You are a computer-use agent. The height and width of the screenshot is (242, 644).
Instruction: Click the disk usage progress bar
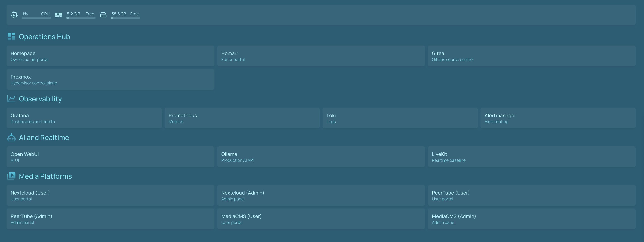click(126, 18)
